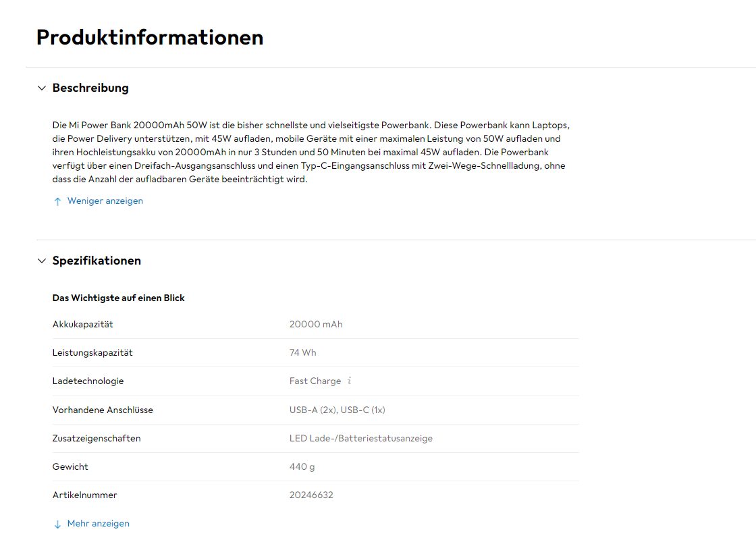The height and width of the screenshot is (542, 756).
Task: Click the chevron next to Beschreibung
Action: click(41, 88)
